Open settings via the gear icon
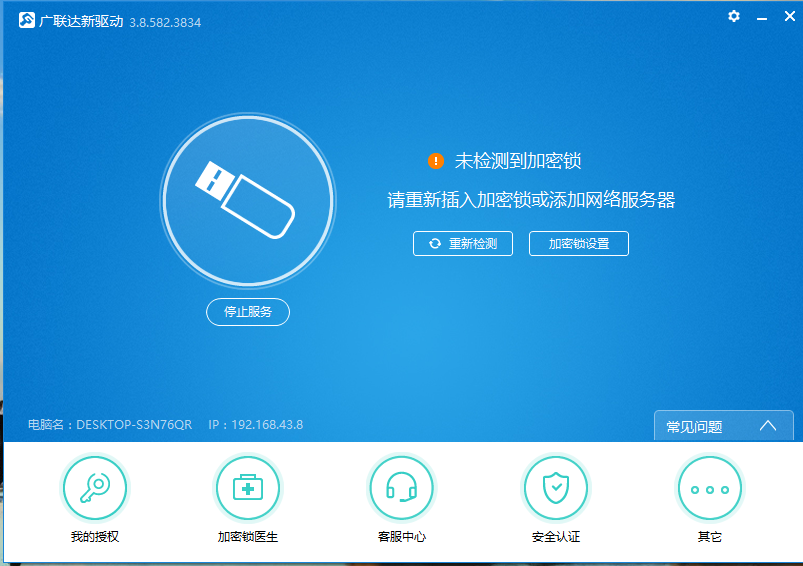This screenshot has width=803, height=566. click(734, 16)
